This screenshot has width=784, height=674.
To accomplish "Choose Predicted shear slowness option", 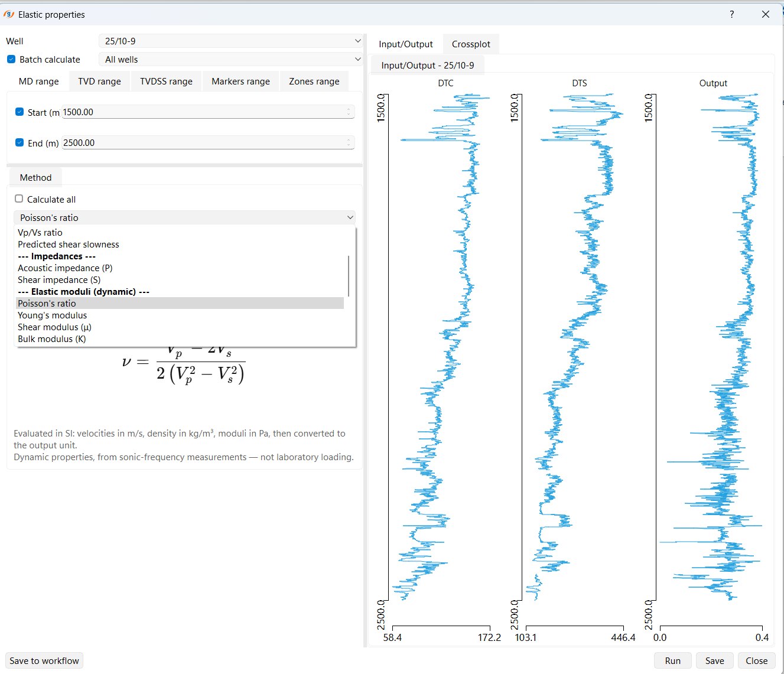I will pyautogui.click(x=180, y=244).
